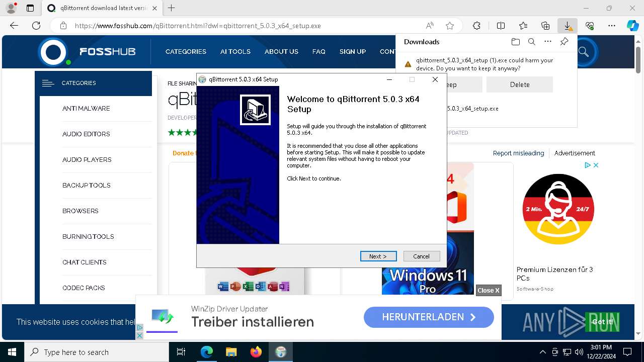644x362 pixels.
Task: Open the Copilot sidebar icon
Action: (x=632, y=26)
